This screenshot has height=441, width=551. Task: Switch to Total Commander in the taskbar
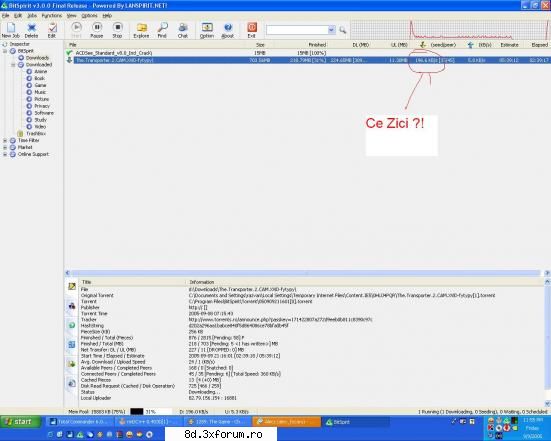[79, 422]
